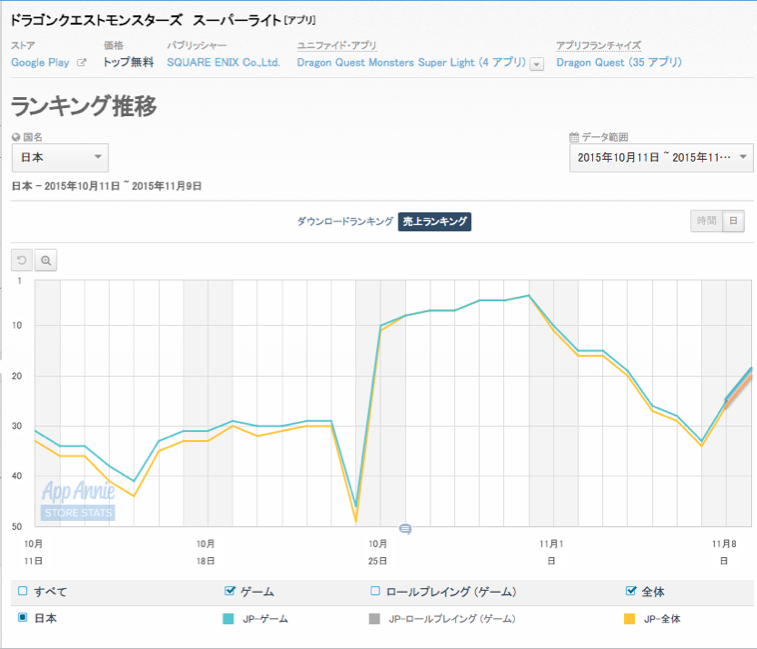Image resolution: width=757 pixels, height=649 pixels.
Task: Uncheck the 全体 checkbox
Action: [x=631, y=591]
